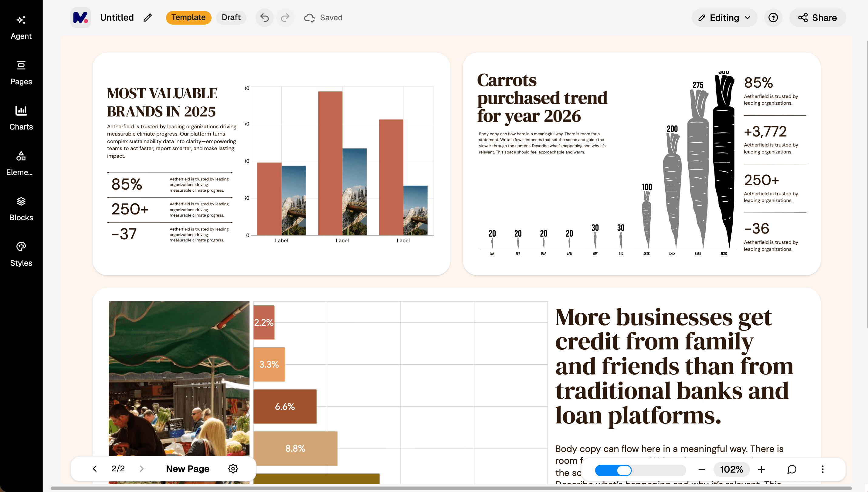Click the 275 carrot value label
This screenshot has width=868, height=492.
[x=698, y=85]
